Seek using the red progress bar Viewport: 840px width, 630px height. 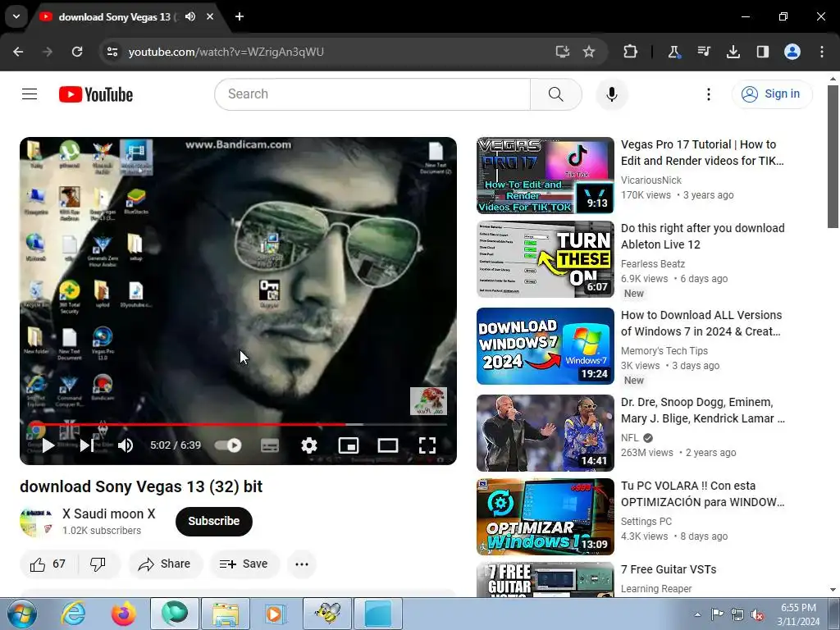(x=239, y=424)
